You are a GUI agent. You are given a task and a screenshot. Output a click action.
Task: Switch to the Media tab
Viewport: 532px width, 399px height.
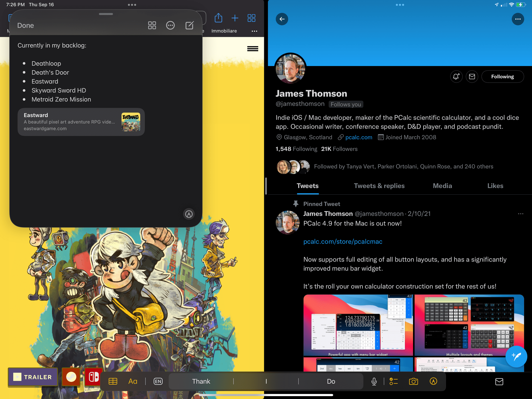442,186
